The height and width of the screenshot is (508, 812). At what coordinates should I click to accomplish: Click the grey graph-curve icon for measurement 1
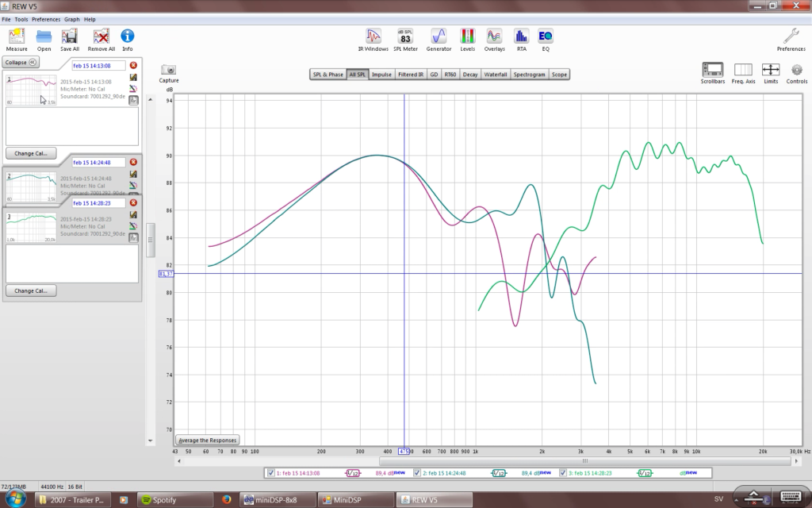tap(133, 100)
